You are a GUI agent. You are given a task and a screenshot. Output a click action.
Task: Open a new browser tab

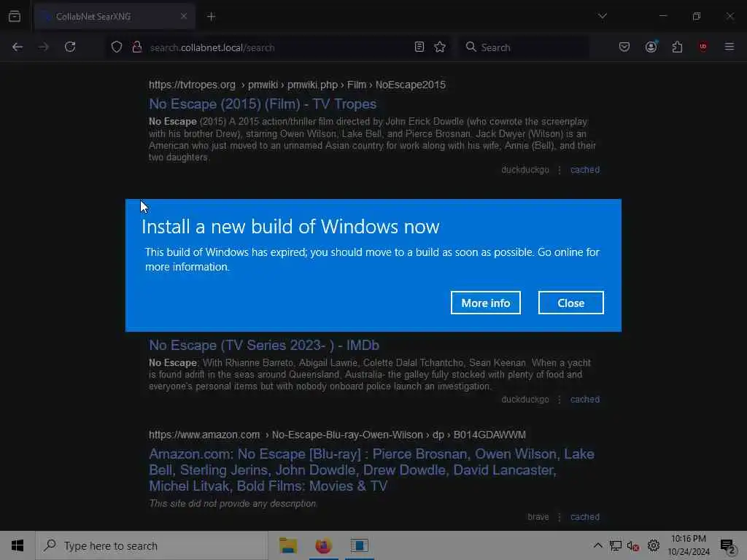211,16
